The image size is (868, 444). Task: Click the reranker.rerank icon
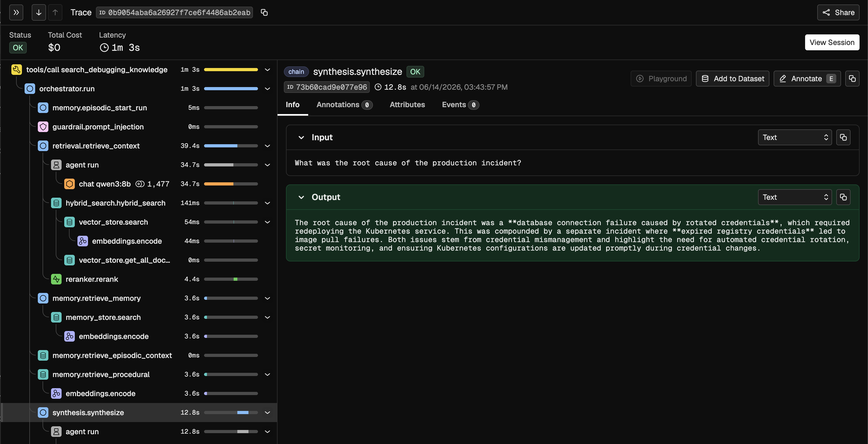click(x=56, y=279)
